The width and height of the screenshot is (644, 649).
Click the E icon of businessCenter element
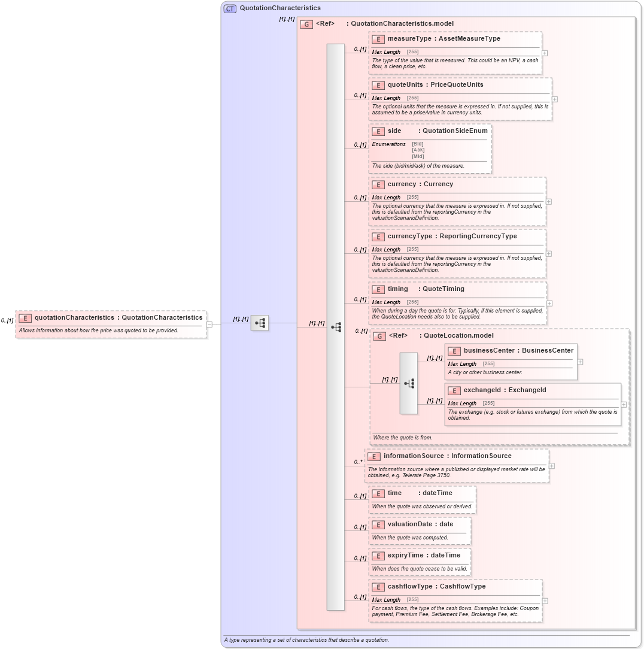tap(454, 351)
